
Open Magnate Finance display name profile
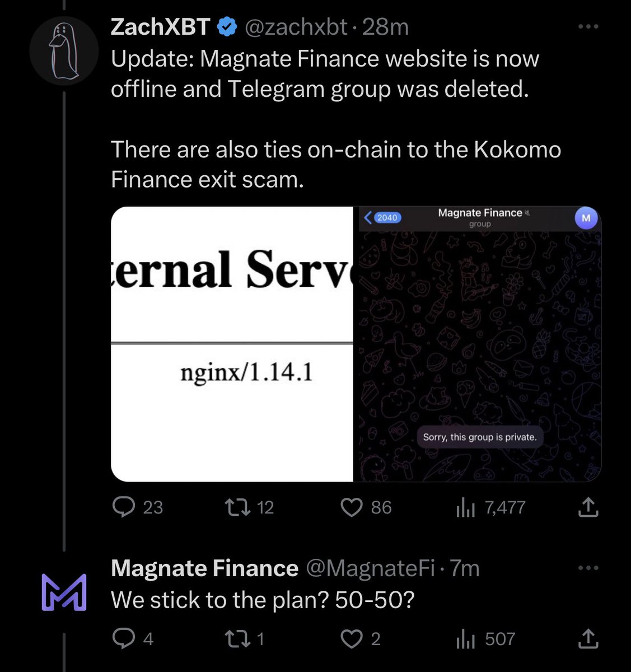click(204, 568)
